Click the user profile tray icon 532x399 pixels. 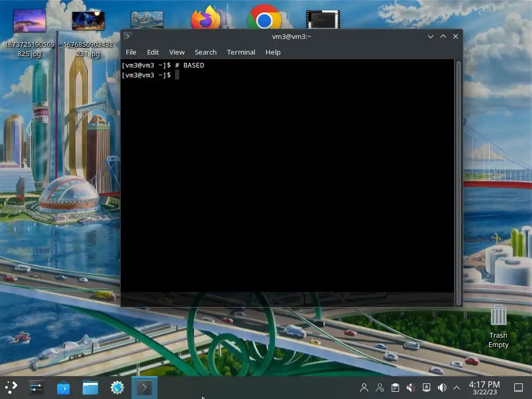coord(364,388)
